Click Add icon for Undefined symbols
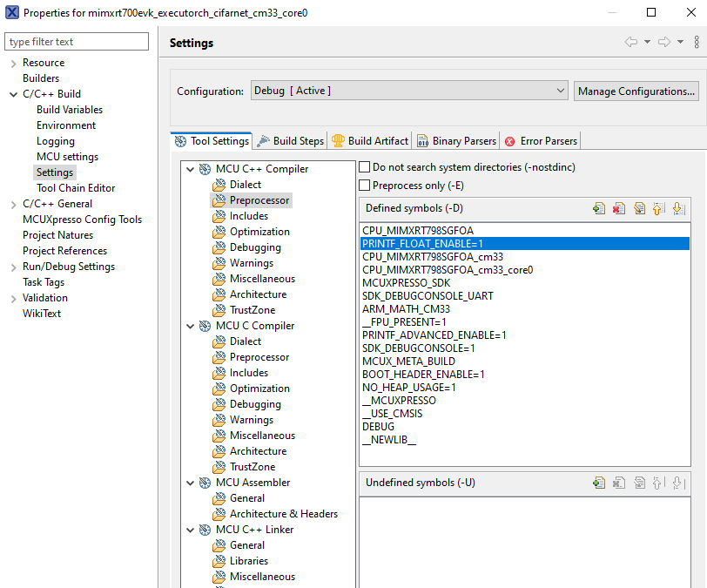 pos(599,483)
